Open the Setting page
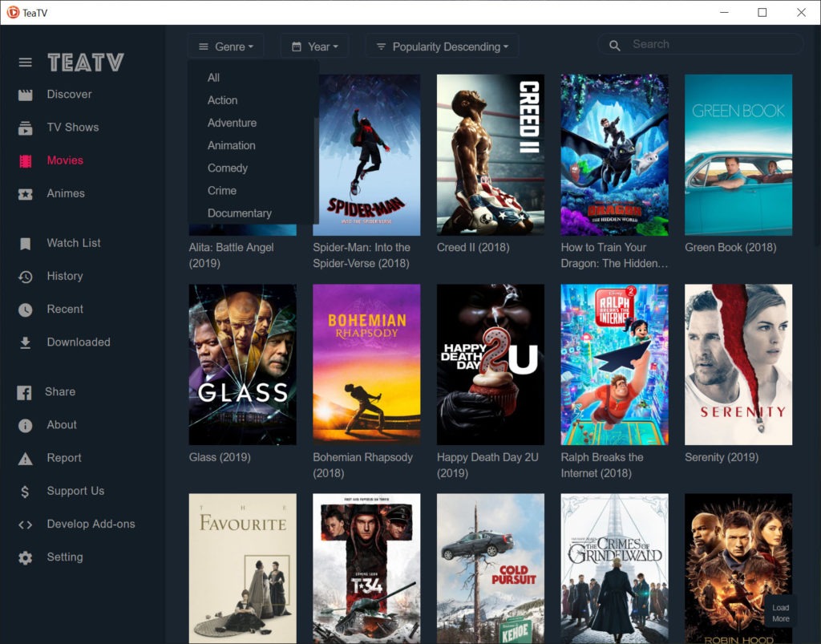This screenshot has height=644, width=821. [65, 557]
